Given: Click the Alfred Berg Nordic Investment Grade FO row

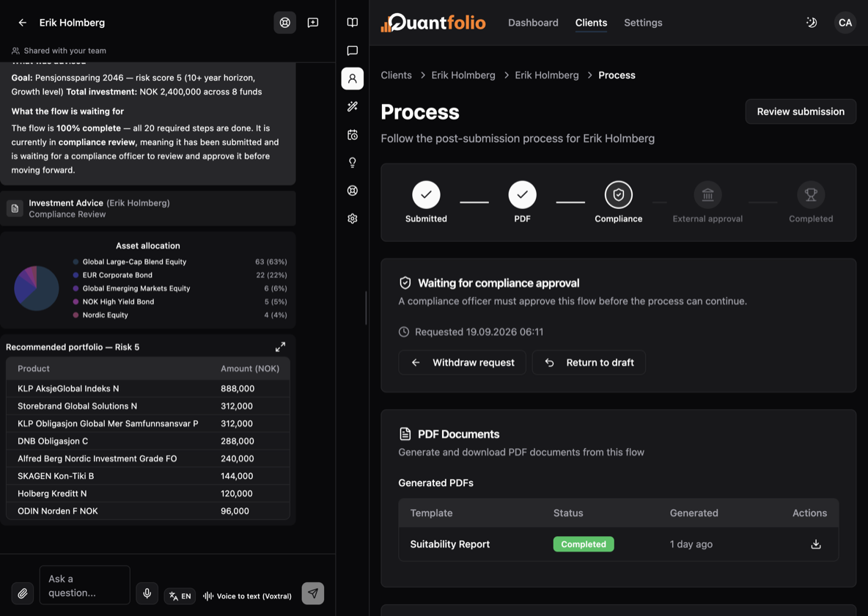Looking at the screenshot, I should [x=148, y=458].
